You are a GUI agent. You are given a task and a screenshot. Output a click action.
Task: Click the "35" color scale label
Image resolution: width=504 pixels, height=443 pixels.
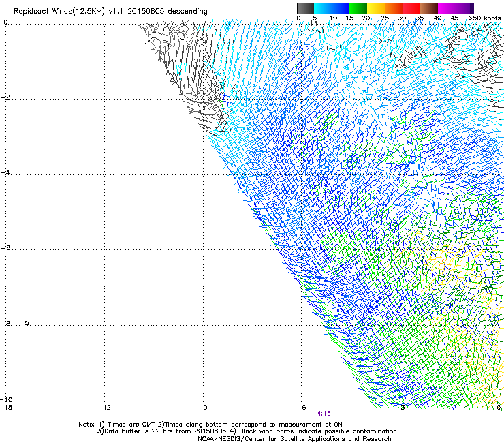(x=420, y=18)
